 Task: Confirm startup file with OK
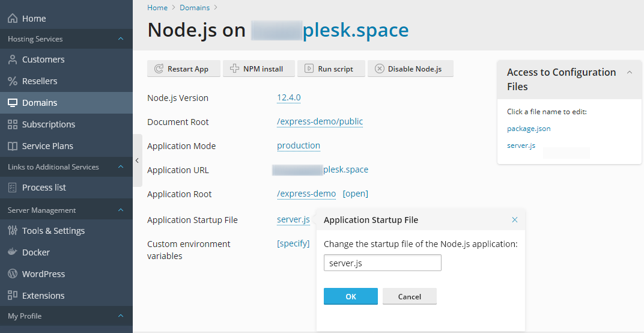tap(350, 296)
